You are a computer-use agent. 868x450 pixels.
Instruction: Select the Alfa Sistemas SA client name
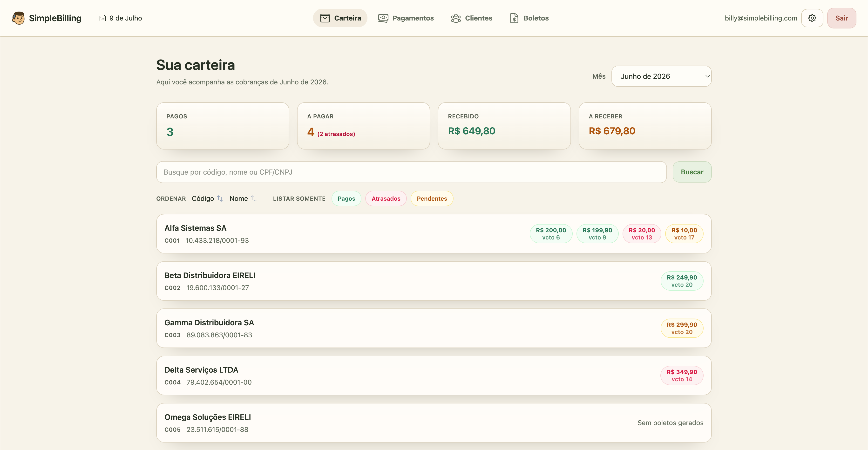pos(196,228)
